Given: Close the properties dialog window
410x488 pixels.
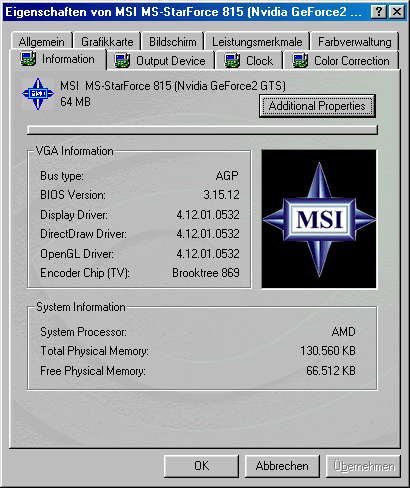Looking at the screenshot, I should (x=397, y=12).
